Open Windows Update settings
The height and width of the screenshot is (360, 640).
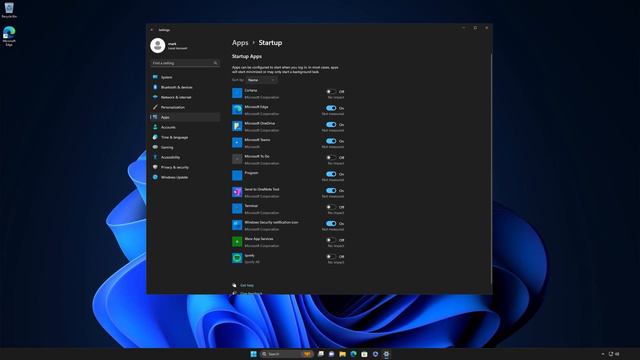pos(185,177)
